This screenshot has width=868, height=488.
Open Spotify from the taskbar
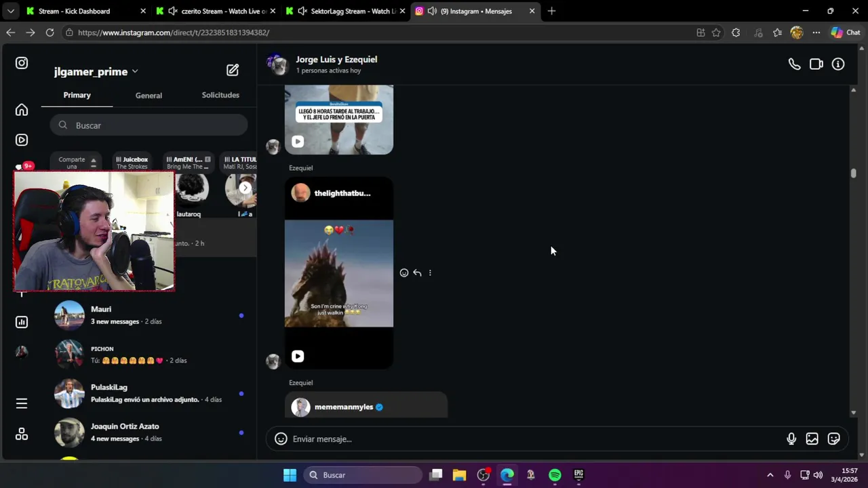pos(555,475)
